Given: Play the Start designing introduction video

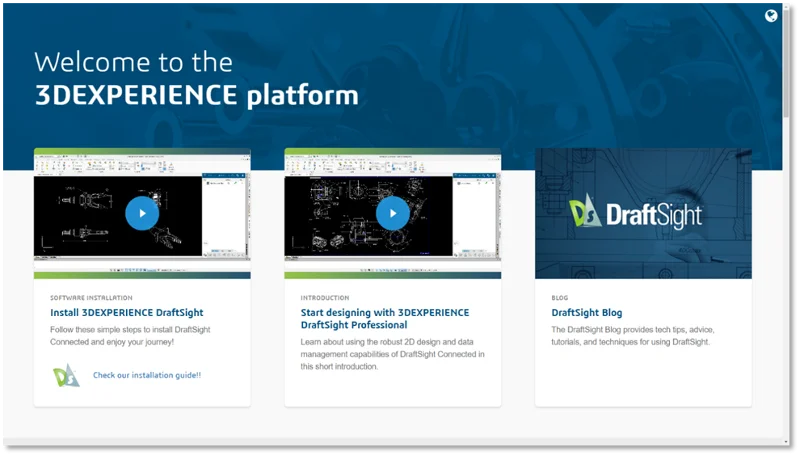Looking at the screenshot, I should (x=392, y=213).
